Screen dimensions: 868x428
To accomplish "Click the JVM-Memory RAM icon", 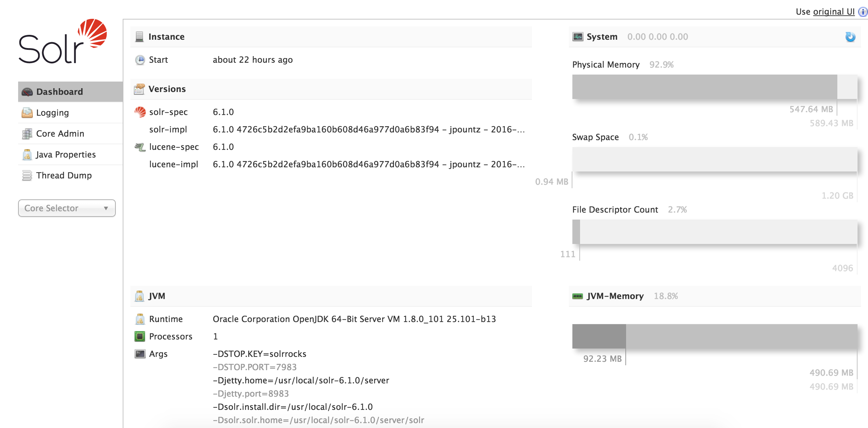I will point(578,296).
